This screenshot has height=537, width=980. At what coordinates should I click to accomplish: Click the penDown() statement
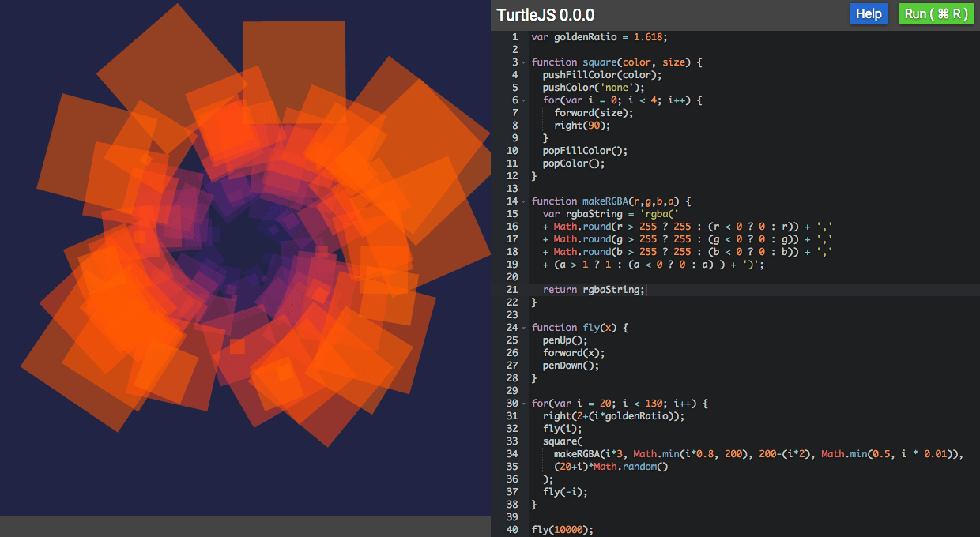pos(571,366)
